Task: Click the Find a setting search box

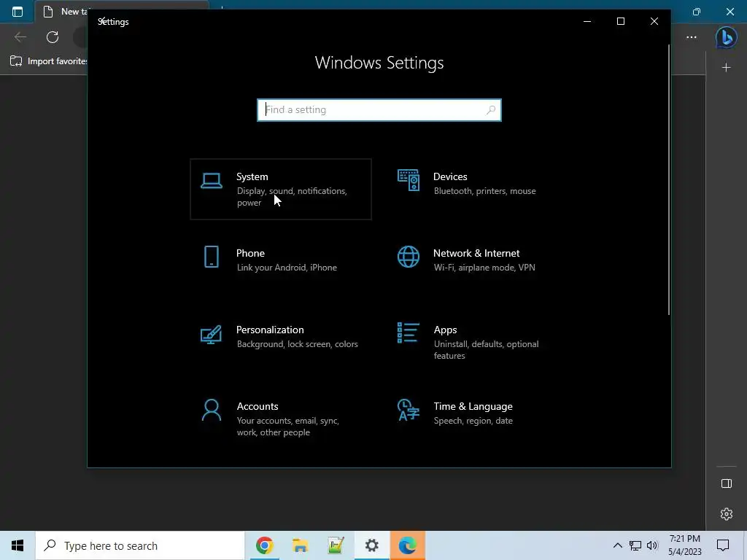Action: tap(379, 110)
